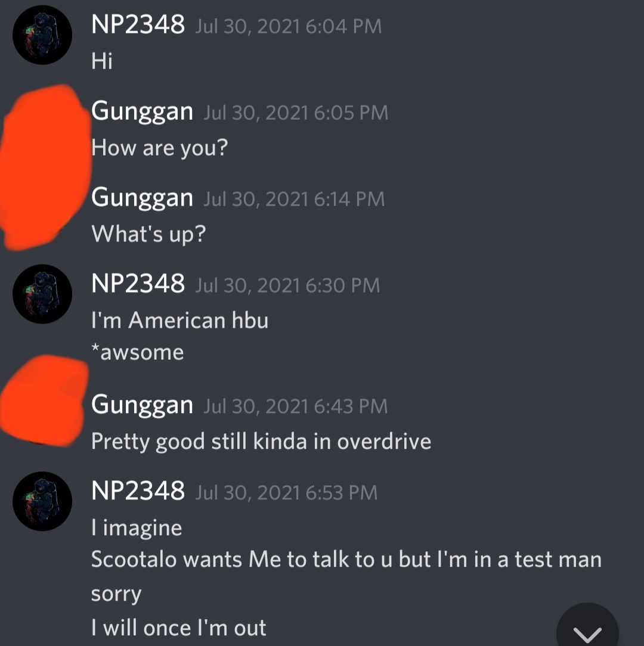Click username NP2348 above "I imagine"
Screen dimensions: 644x646
(x=138, y=491)
